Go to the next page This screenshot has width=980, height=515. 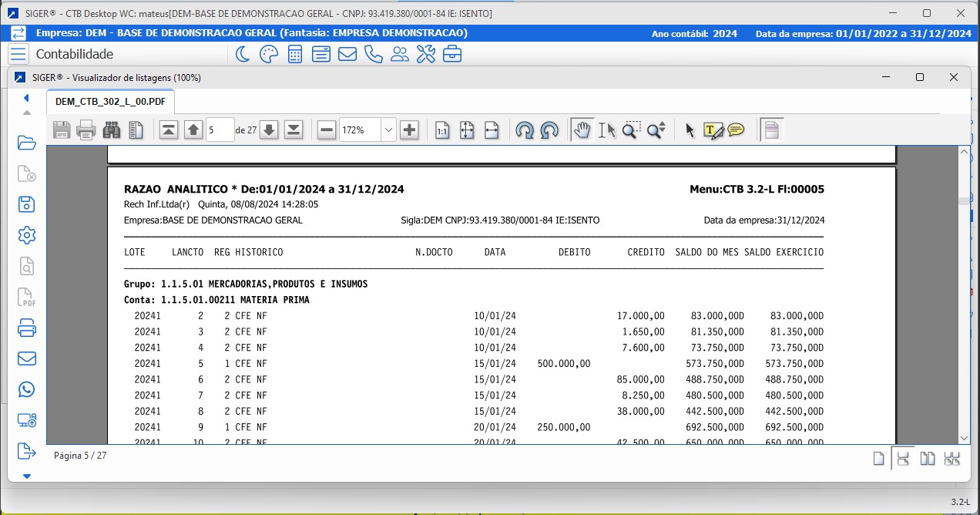[269, 130]
